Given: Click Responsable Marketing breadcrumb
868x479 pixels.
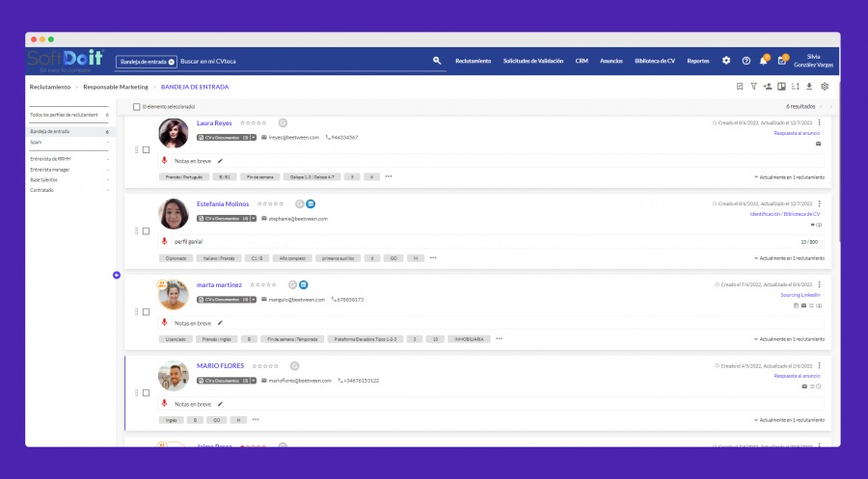Looking at the screenshot, I should pos(116,87).
